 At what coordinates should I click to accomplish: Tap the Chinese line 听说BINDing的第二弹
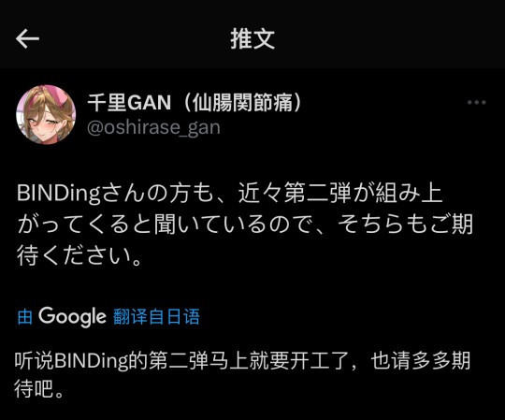242,361
